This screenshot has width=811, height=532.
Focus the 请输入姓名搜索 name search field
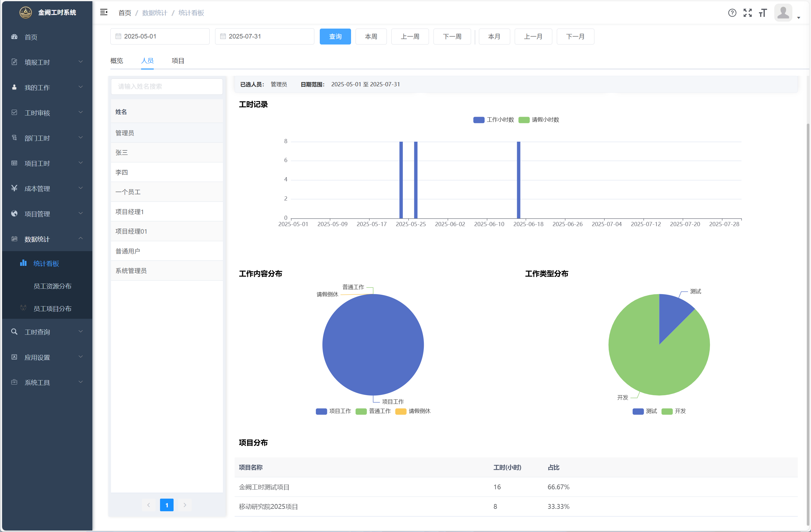[x=167, y=87]
